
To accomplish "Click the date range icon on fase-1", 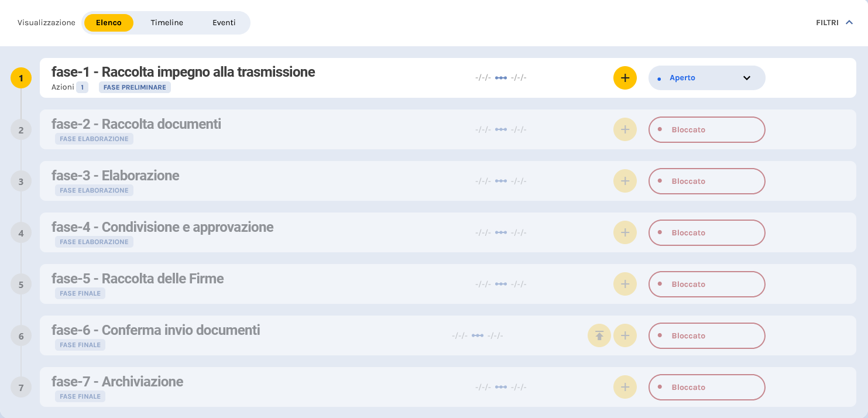I will click(501, 77).
